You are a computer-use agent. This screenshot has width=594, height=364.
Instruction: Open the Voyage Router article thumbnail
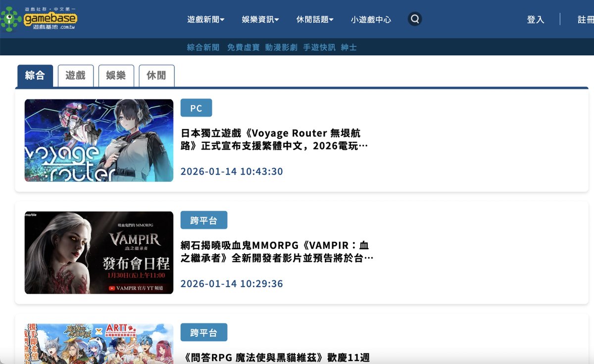(x=99, y=140)
